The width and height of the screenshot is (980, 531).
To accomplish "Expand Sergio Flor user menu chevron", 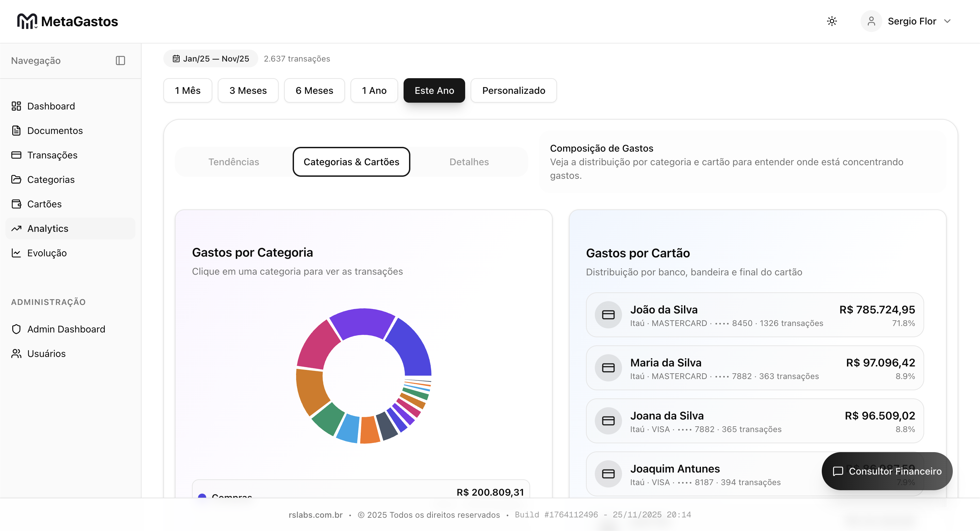I will pos(947,21).
